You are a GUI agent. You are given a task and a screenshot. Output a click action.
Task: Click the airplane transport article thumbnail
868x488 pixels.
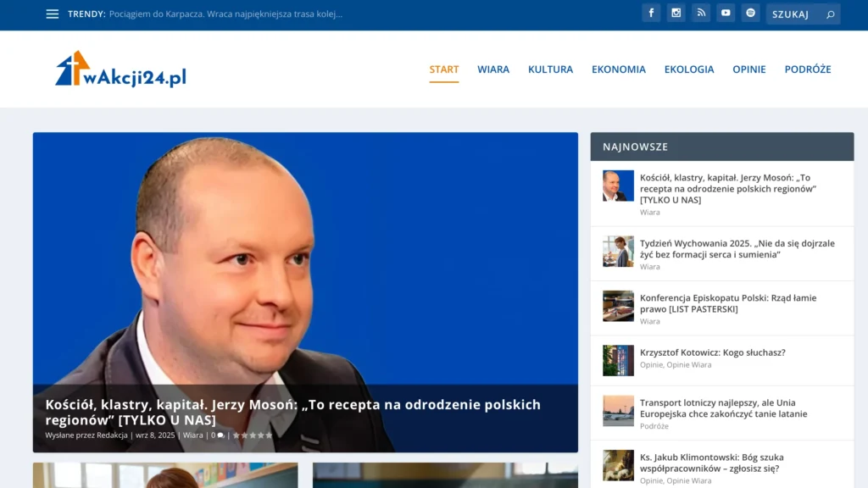coord(618,411)
